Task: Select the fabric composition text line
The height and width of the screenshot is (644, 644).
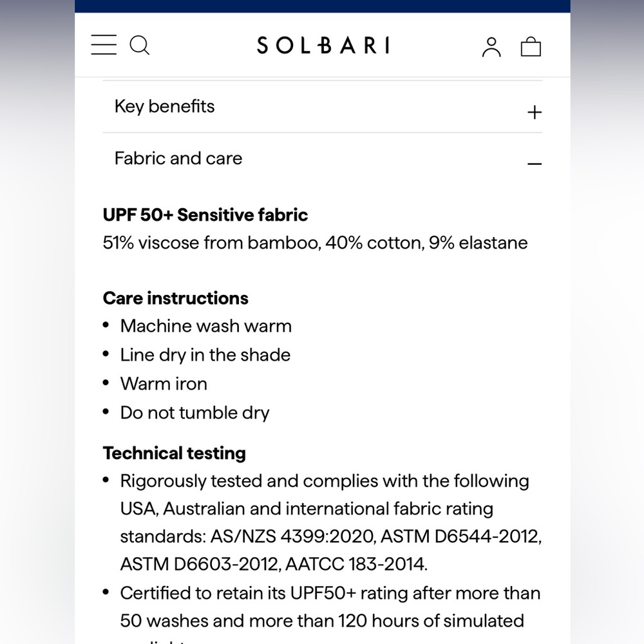Action: [315, 243]
